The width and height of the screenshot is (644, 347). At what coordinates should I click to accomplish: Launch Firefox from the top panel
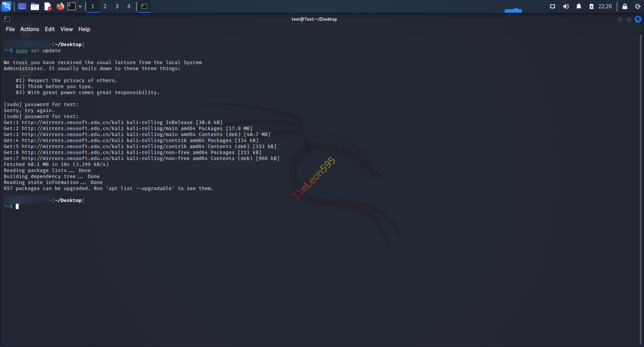click(60, 6)
